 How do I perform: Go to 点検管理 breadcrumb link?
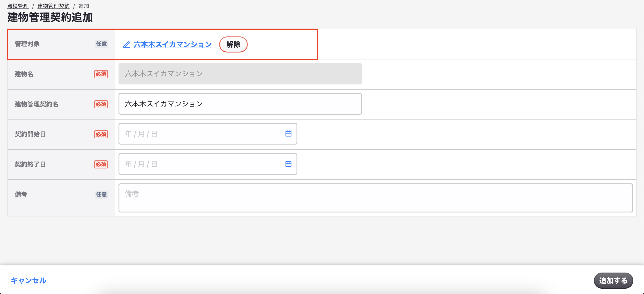[x=18, y=6]
